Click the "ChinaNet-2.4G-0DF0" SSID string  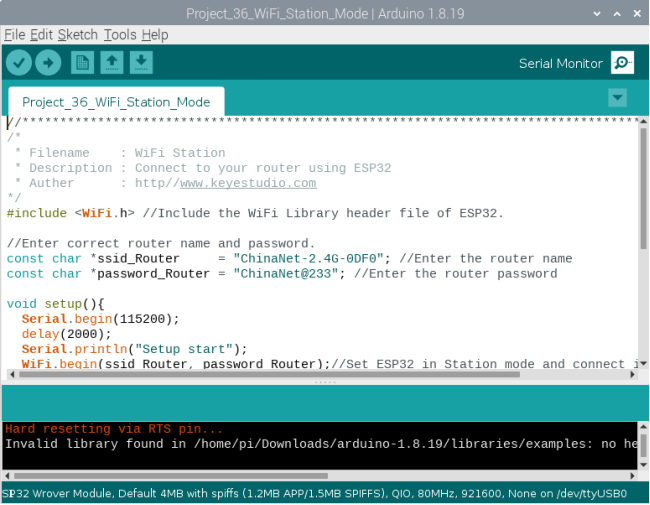pos(308,258)
